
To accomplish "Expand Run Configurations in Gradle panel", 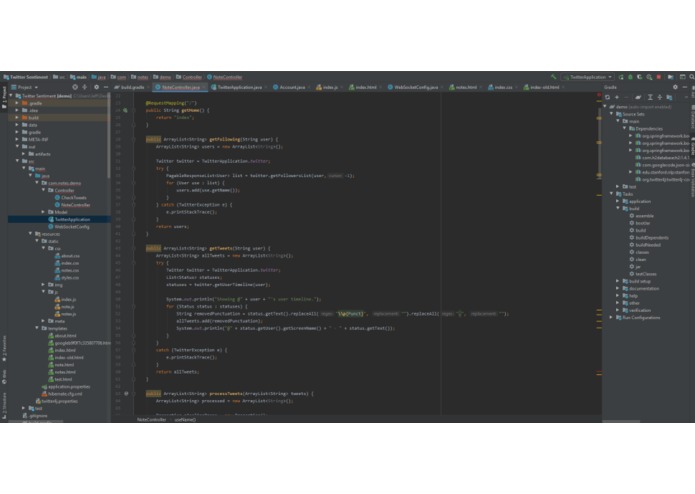I will pos(611,318).
